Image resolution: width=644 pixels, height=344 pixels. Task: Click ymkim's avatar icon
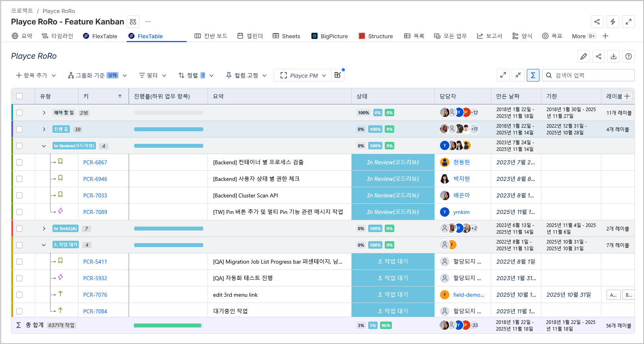[x=445, y=212]
